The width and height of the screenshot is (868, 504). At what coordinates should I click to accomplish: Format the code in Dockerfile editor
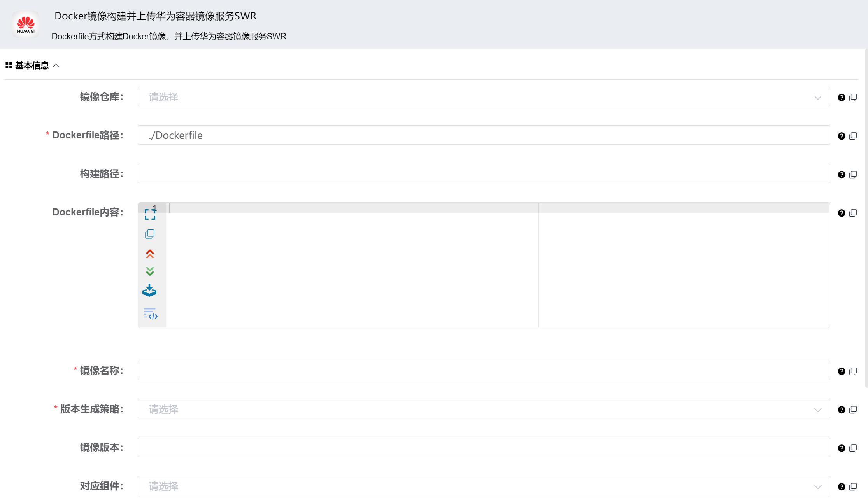click(x=151, y=314)
